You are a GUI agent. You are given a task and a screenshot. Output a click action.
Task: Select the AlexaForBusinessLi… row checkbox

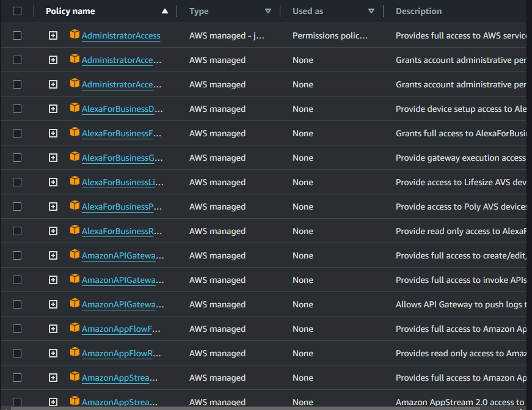click(17, 182)
